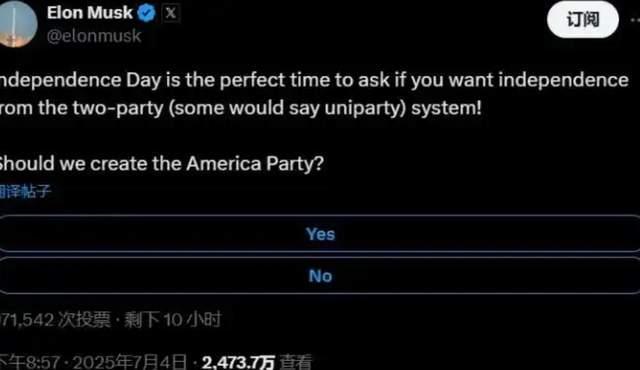Click the X affiliation badge beside name
Screen dimensions: 640x370
click(x=171, y=13)
